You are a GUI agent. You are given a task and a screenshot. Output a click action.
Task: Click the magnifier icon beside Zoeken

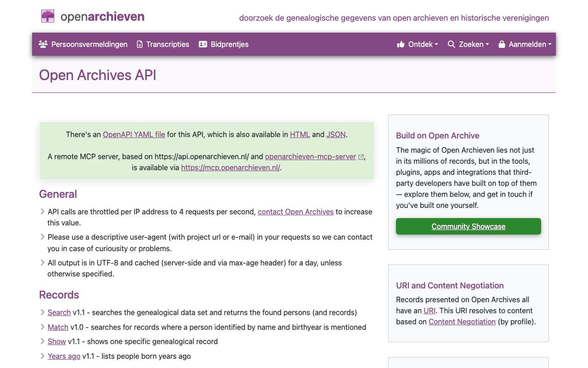[x=452, y=44]
